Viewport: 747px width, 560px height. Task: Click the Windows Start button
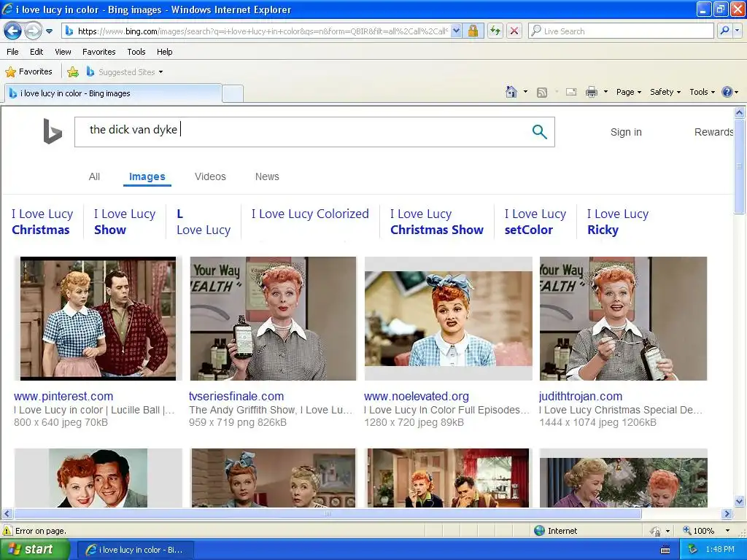coord(35,550)
